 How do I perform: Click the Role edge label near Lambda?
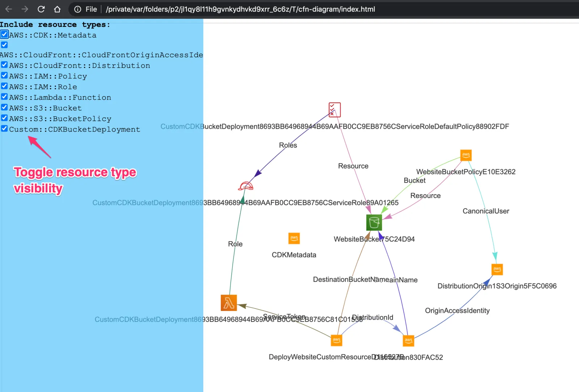click(235, 244)
